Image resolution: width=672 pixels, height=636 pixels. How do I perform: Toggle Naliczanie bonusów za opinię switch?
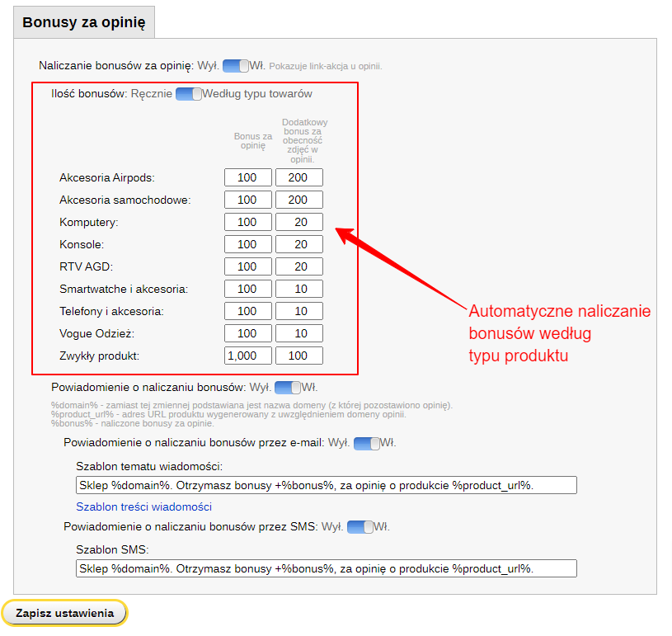(x=236, y=66)
